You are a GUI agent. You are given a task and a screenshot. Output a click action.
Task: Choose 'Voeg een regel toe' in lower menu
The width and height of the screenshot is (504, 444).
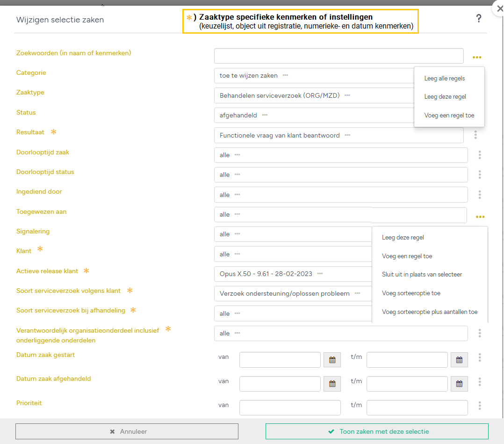pyautogui.click(x=407, y=256)
